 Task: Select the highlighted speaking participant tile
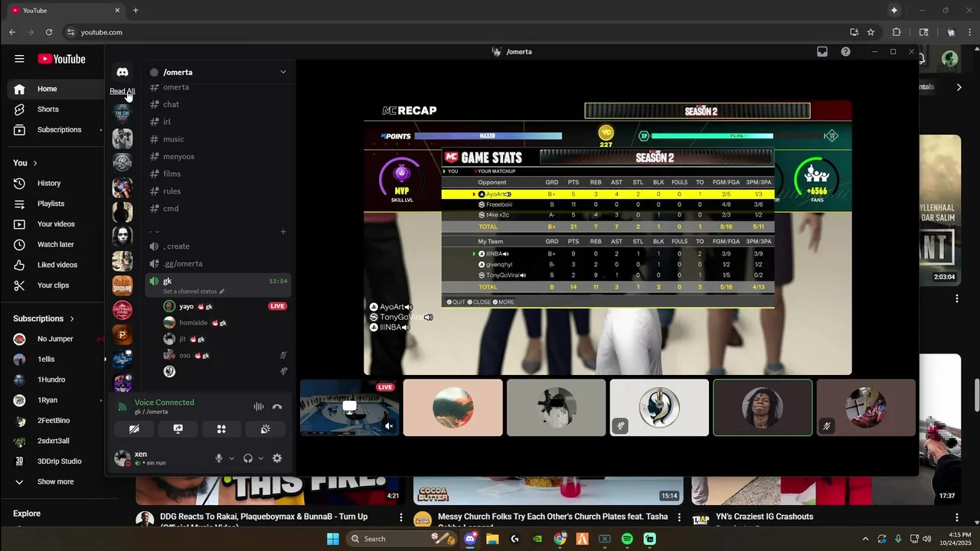click(763, 408)
